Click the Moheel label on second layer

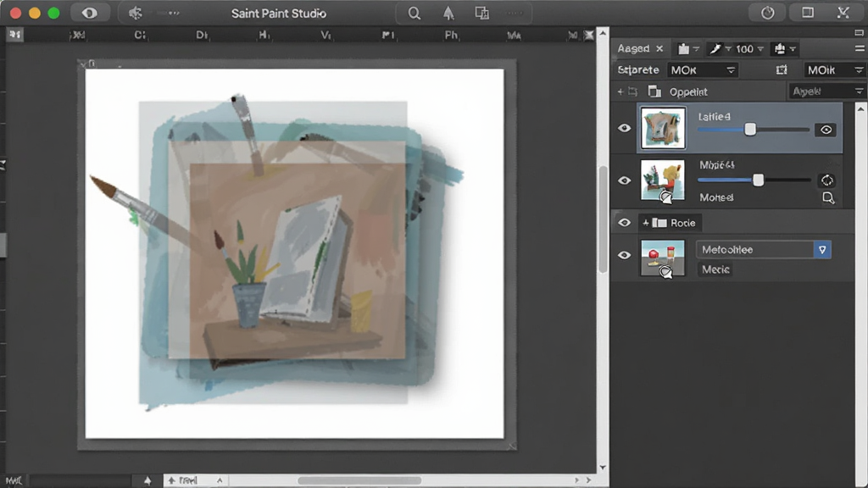click(x=716, y=197)
